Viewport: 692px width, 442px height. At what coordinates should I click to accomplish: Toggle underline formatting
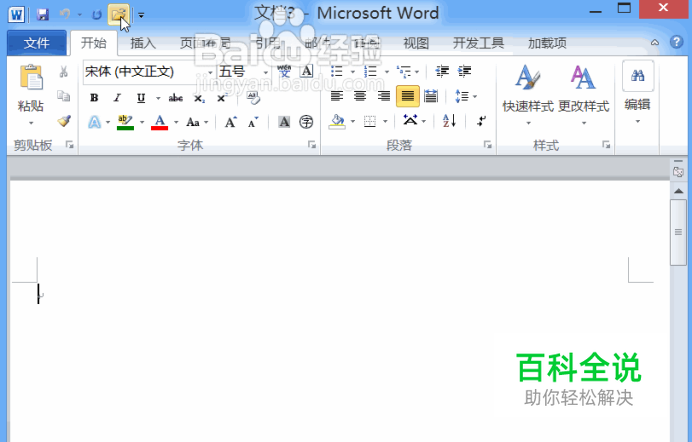click(141, 97)
